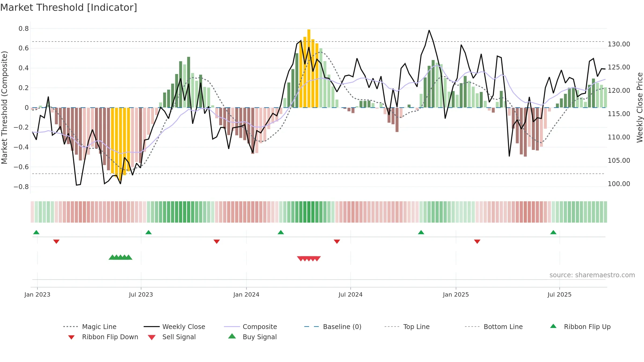644x362 pixels.
Task: Click the Jul 2024 x-axis label
Action: pos(350,294)
